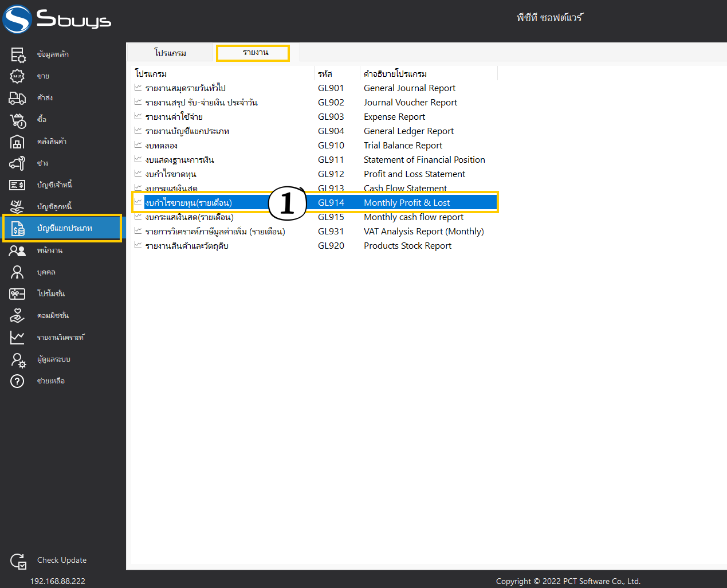Viewport: 727px width, 588px height.
Task: Open the บัญชีเจ้าหนี้ accounts payable icon
Action: [x=18, y=185]
